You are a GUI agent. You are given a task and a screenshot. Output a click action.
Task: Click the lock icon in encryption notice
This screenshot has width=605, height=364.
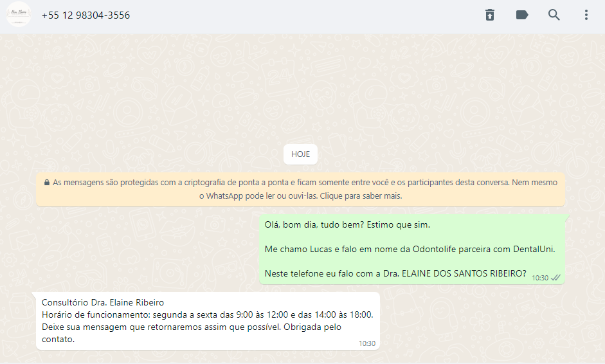pyautogui.click(x=47, y=182)
